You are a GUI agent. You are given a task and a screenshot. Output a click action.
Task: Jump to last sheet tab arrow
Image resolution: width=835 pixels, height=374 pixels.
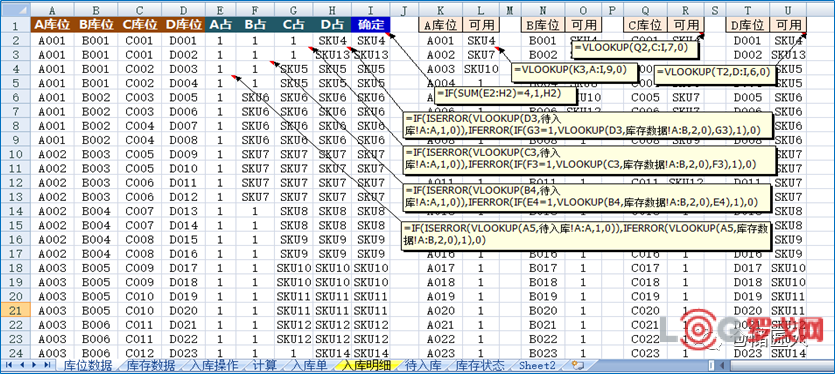[x=47, y=365]
